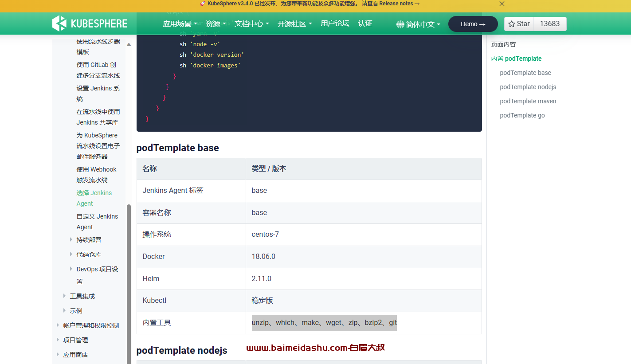Click the podTemplate base heading
Viewport: 631px width, 364px height.
(x=177, y=148)
